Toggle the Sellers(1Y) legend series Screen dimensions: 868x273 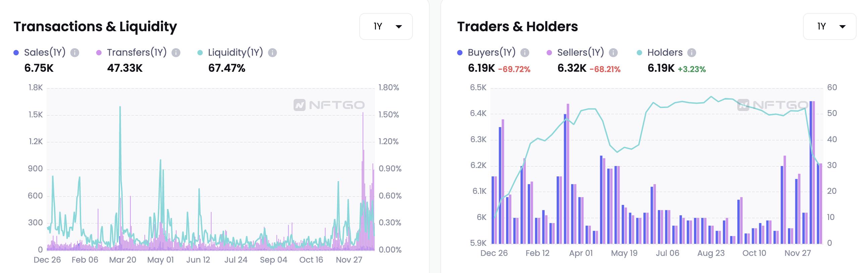[580, 53]
